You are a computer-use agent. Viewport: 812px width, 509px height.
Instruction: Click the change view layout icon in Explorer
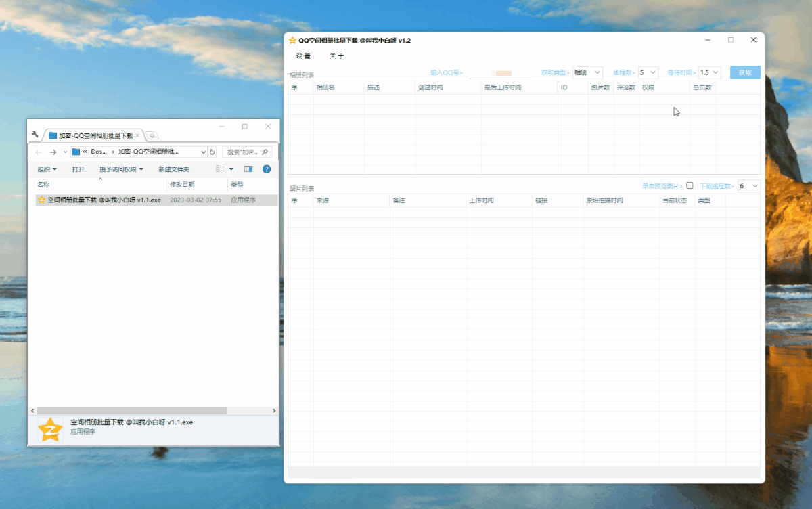pos(221,169)
